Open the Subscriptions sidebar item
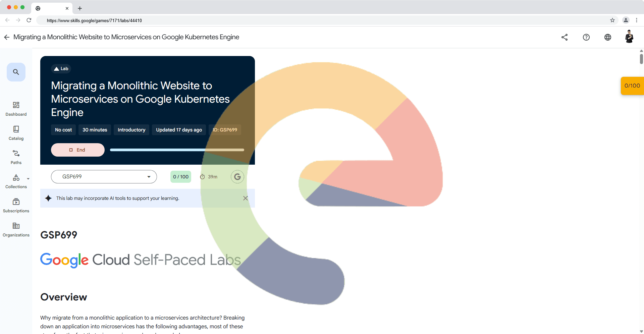644x334 pixels. coord(16,206)
